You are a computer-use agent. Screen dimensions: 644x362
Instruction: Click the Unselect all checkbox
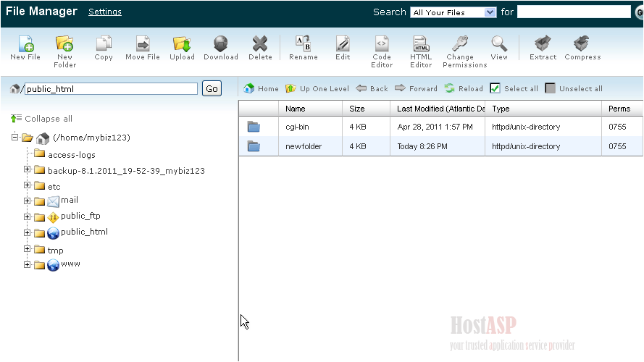[x=551, y=88]
